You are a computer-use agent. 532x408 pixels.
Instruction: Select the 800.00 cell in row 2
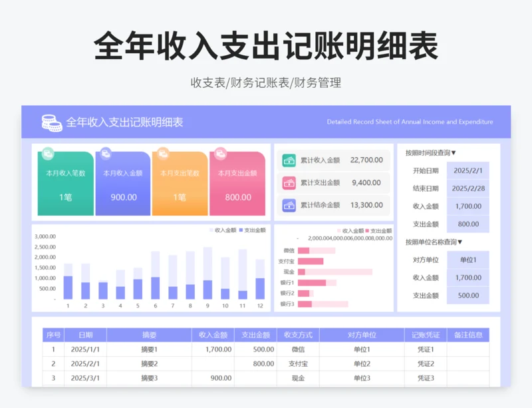(x=255, y=364)
